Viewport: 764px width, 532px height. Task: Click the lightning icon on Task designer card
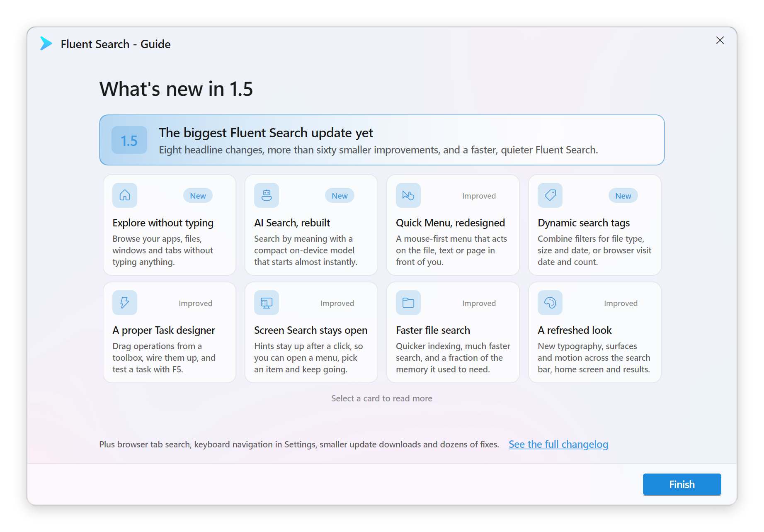(125, 303)
